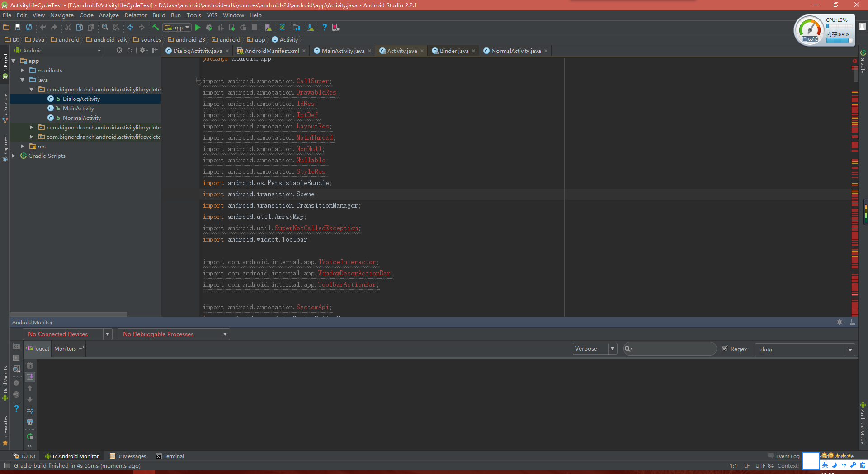This screenshot has height=474, width=868.
Task: Toggle scroll to end of logcat
Action: coord(30,377)
